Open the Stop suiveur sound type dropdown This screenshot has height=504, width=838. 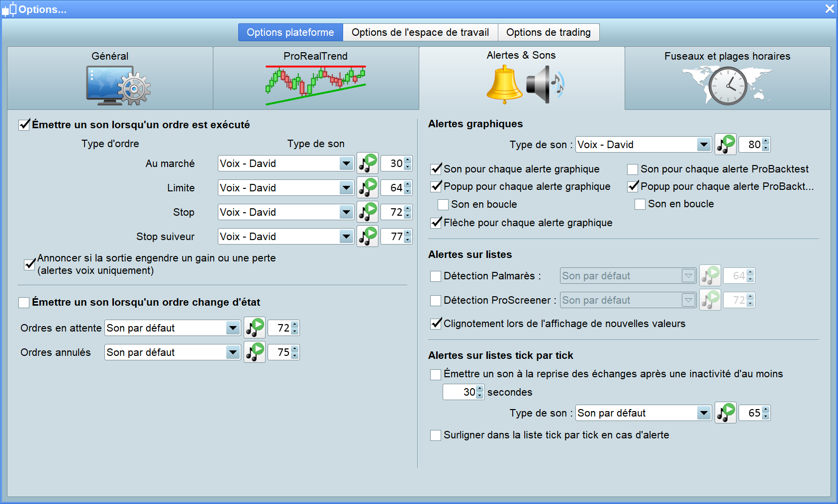[286, 236]
